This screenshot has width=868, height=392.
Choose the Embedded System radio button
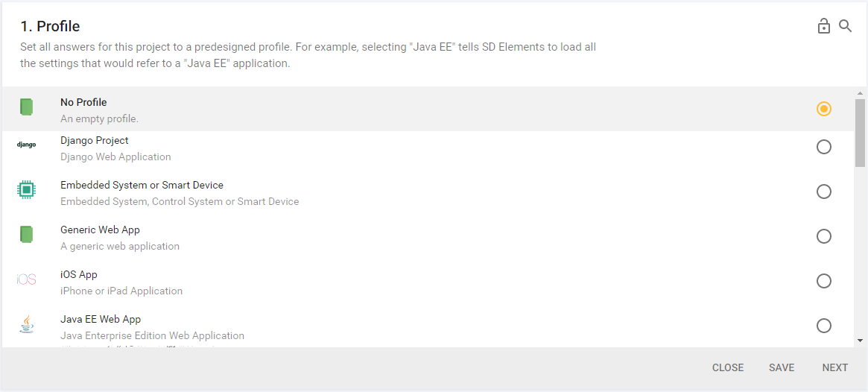[823, 192]
